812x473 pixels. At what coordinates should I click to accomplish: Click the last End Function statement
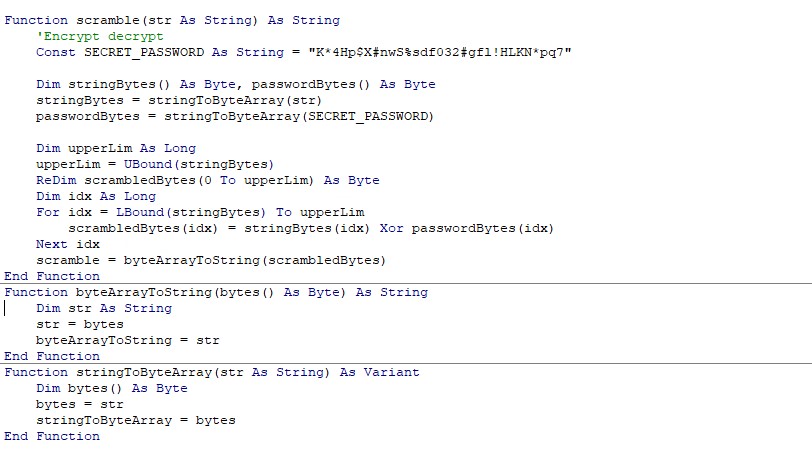pyautogui.click(x=52, y=436)
